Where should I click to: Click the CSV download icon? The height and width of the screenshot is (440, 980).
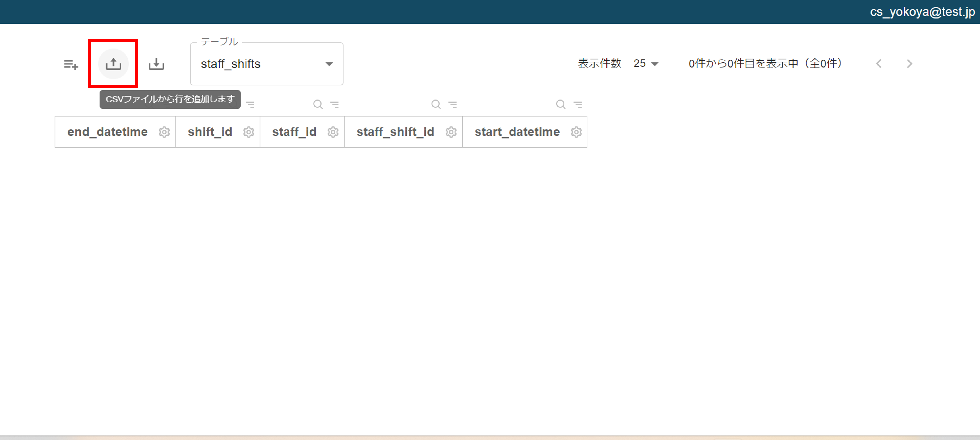pyautogui.click(x=156, y=64)
